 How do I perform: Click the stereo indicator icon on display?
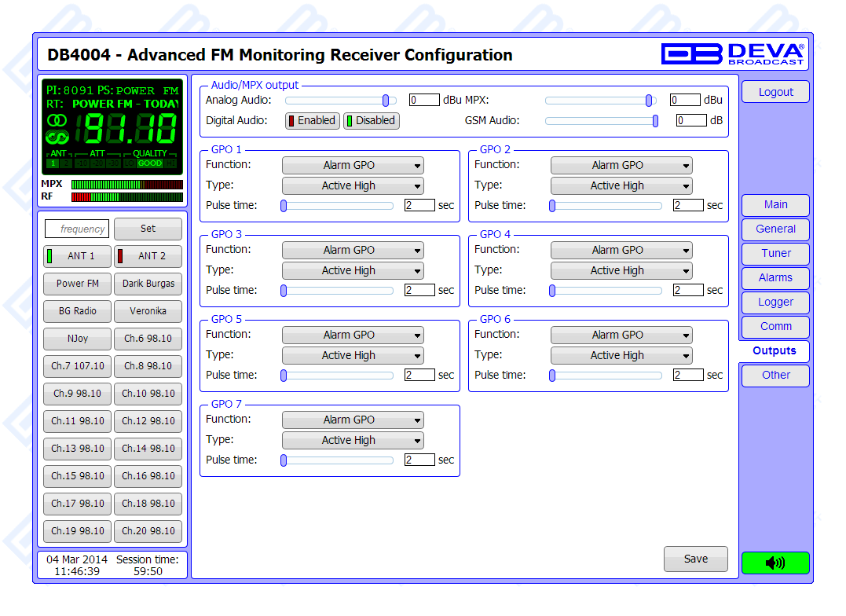coord(57,120)
